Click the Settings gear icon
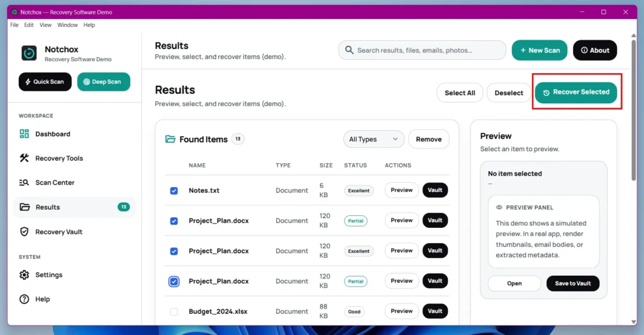Screen dimensions: 644x335 [25, 275]
